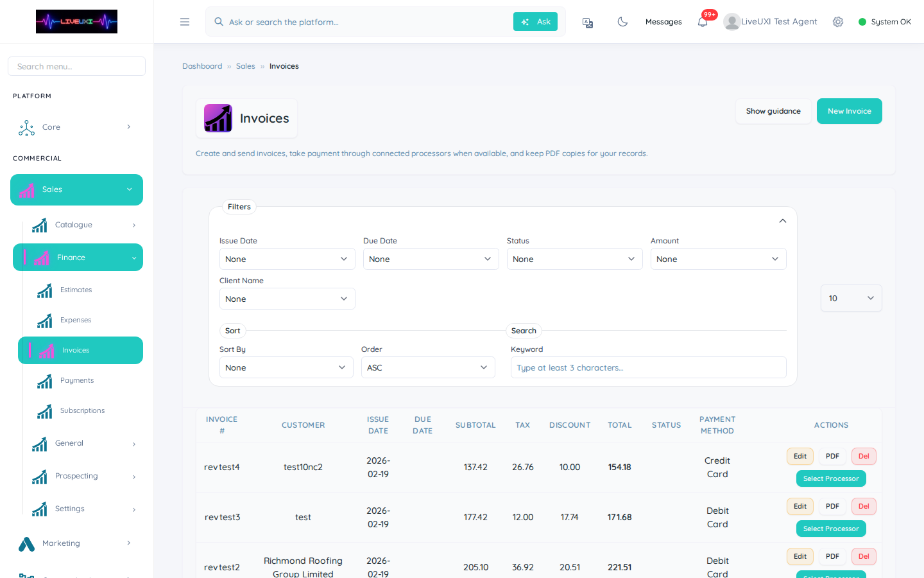
Task: Expand the General sidebar menu
Action: coord(83,444)
